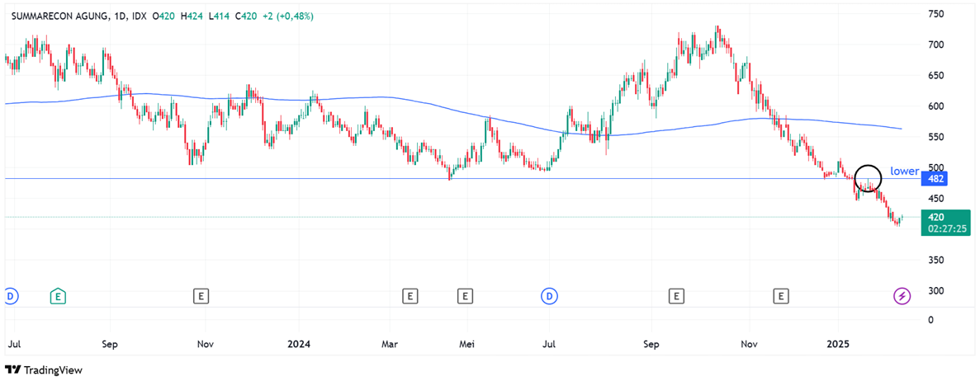
Task: Click the 650 price axis label
Action: pyautogui.click(x=935, y=76)
